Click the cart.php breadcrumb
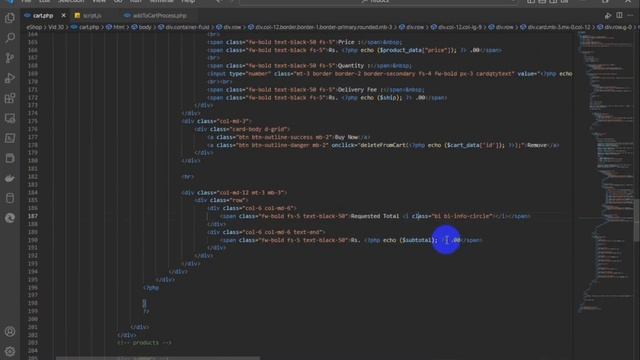This screenshot has width=640, height=360. pyautogui.click(x=89, y=27)
